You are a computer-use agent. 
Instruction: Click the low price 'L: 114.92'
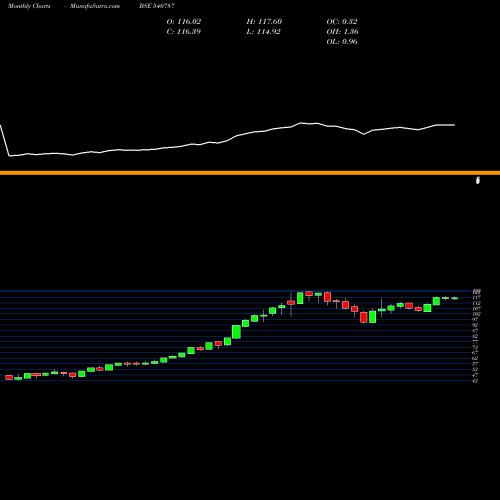pyautogui.click(x=263, y=32)
